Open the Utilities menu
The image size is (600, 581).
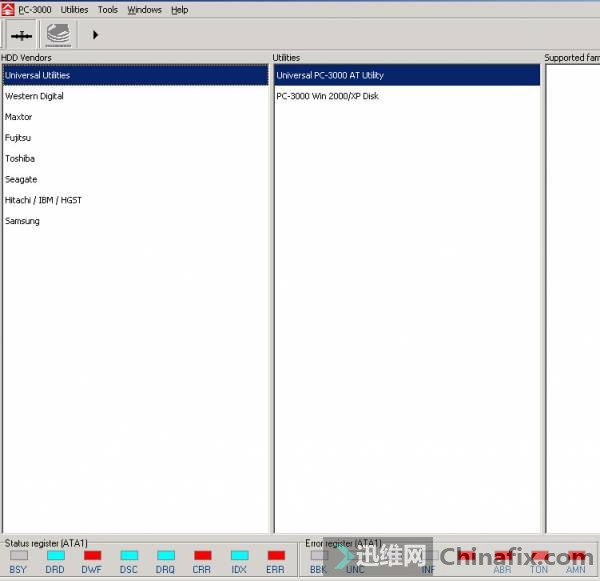pyautogui.click(x=74, y=10)
